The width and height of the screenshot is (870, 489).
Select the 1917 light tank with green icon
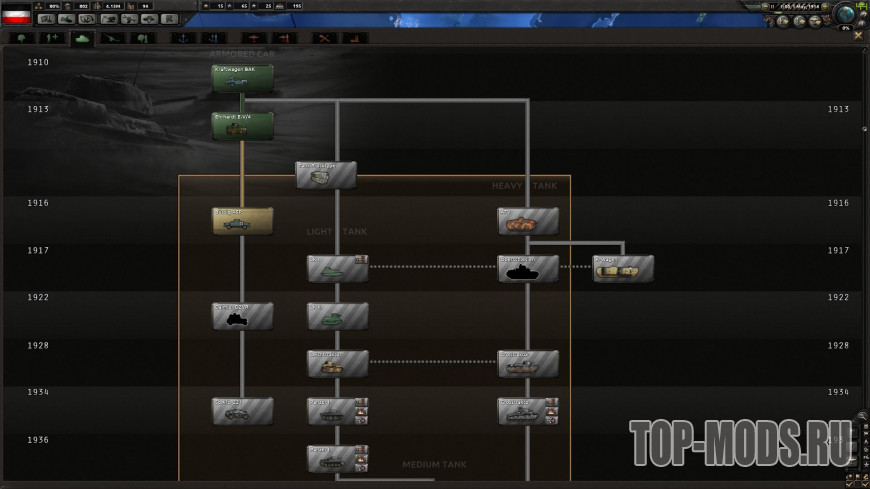[x=337, y=269]
